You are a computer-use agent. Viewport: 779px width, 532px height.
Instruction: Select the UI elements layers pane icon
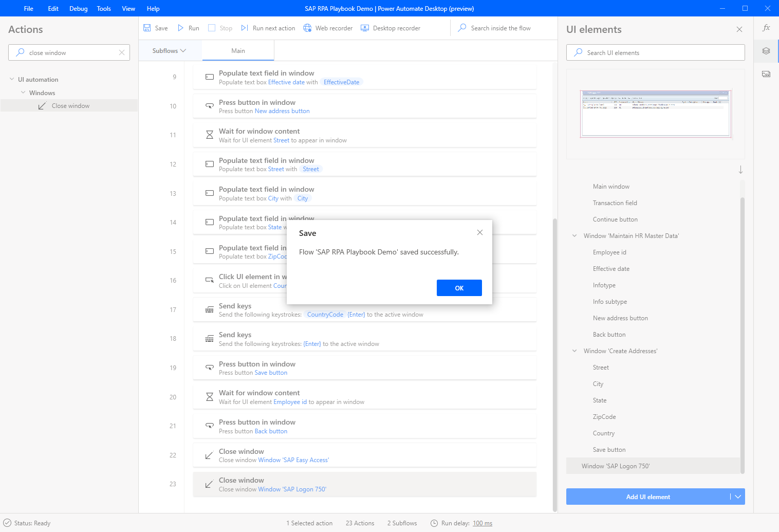pyautogui.click(x=766, y=51)
